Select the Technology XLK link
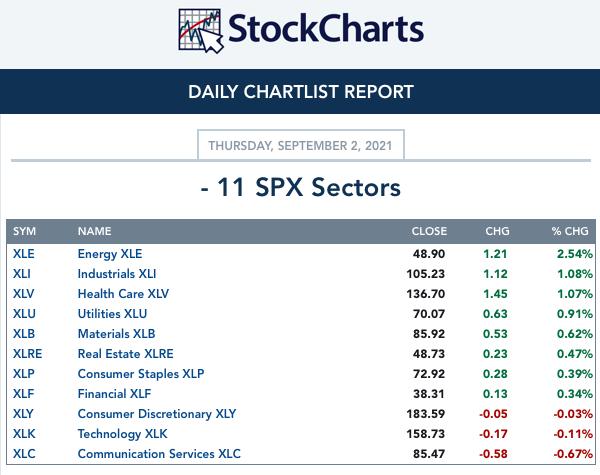Screen dimensions: 600x475 click(122, 434)
